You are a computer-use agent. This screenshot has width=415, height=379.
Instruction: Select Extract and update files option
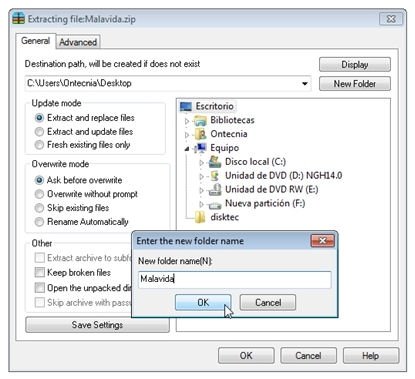[39, 132]
